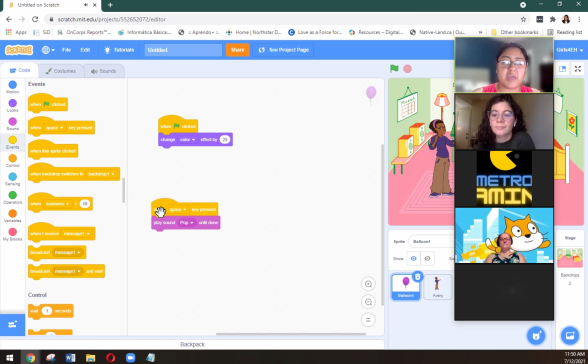Select the Avery sprite thumbnail
The width and height of the screenshot is (588, 364).
438,287
